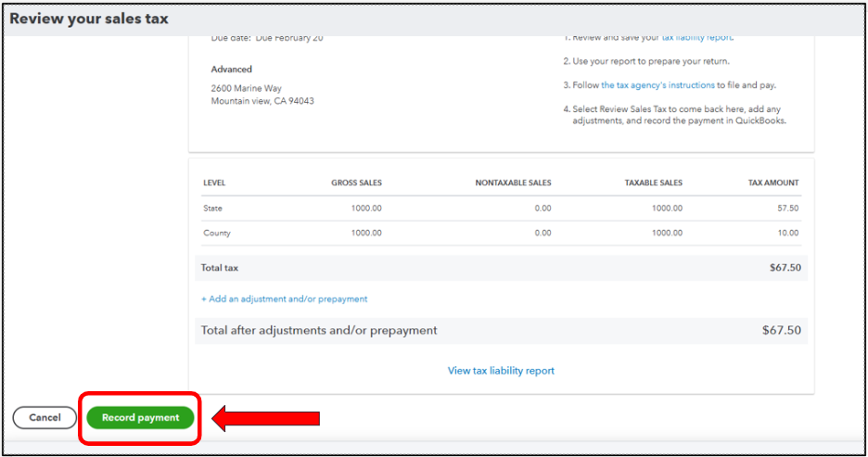The width and height of the screenshot is (868, 457).
Task: Select the State row in the tax table
Action: [x=501, y=208]
